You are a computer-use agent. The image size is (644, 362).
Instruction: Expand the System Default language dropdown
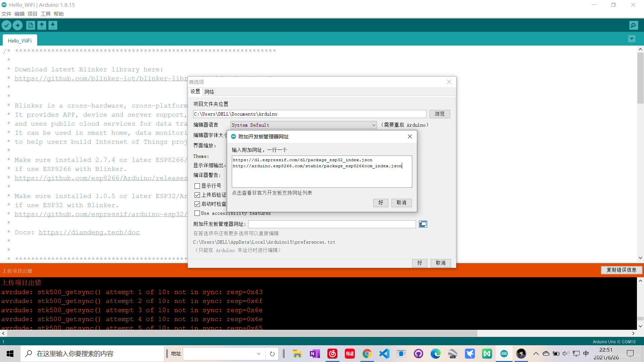pyautogui.click(x=373, y=125)
